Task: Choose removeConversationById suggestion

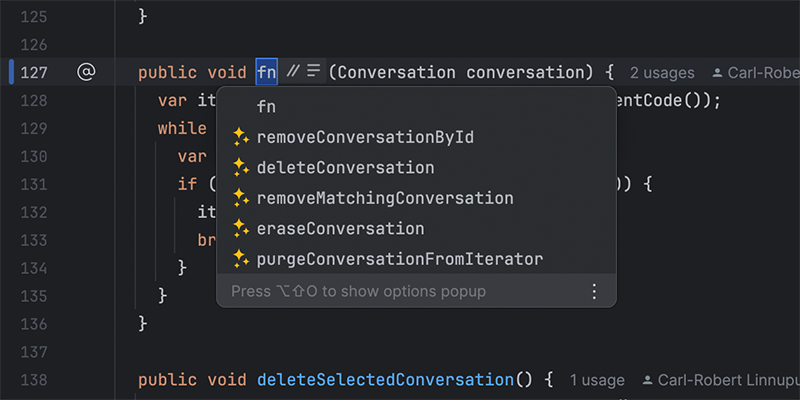Action: tap(364, 137)
